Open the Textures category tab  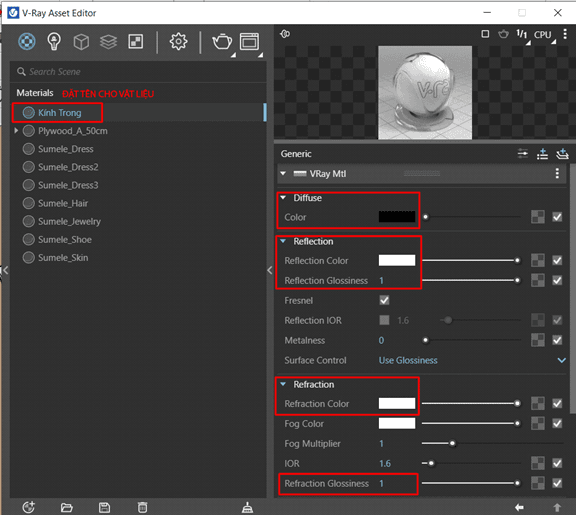pos(136,42)
